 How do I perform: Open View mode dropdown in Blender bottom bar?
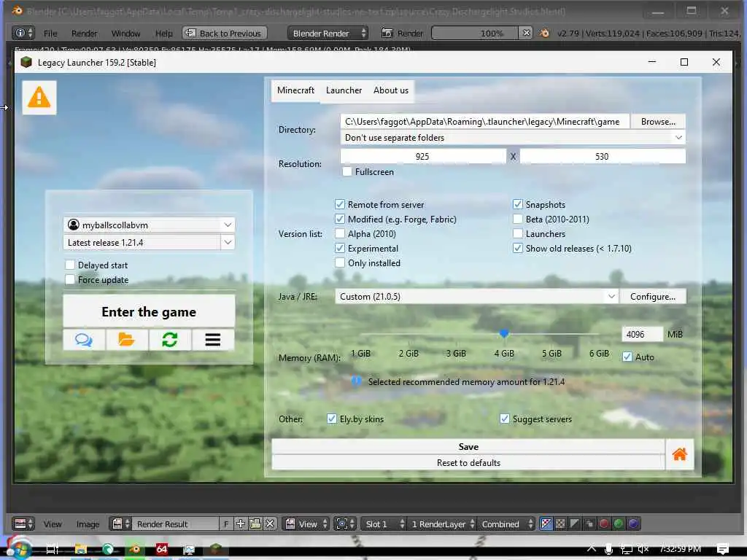306,524
